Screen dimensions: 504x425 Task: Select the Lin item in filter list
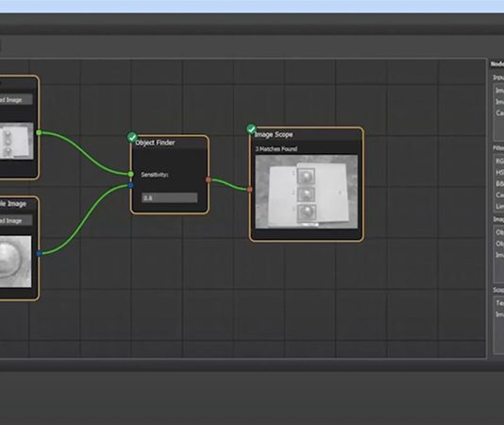pyautogui.click(x=499, y=206)
